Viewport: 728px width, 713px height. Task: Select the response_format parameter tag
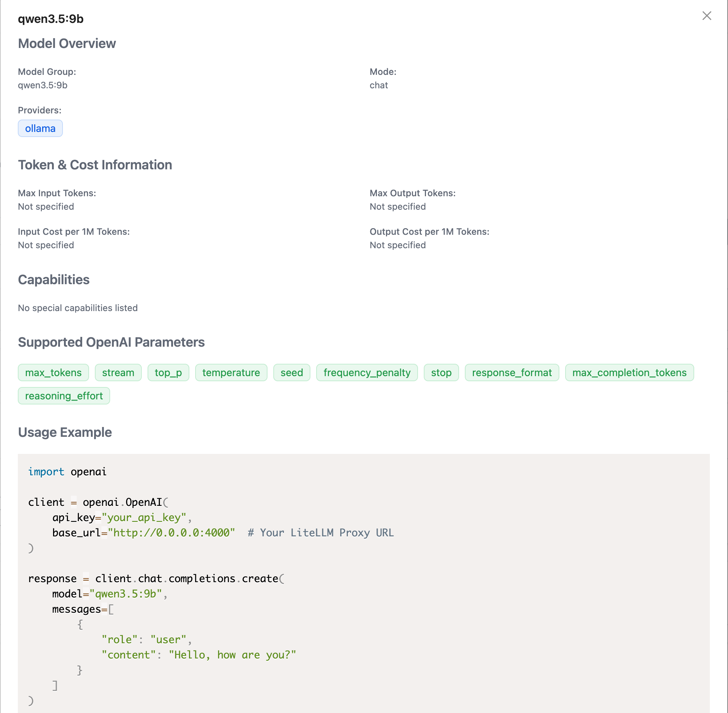click(511, 372)
